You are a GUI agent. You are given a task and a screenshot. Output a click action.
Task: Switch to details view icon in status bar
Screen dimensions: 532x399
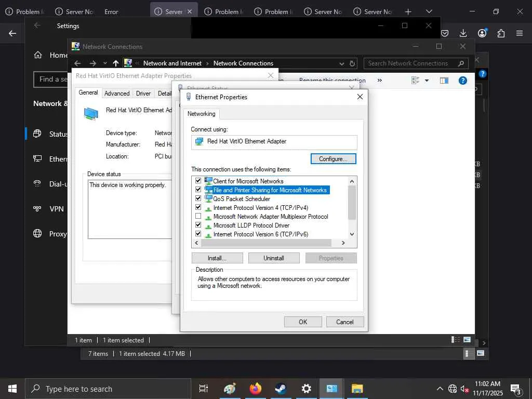(456, 340)
